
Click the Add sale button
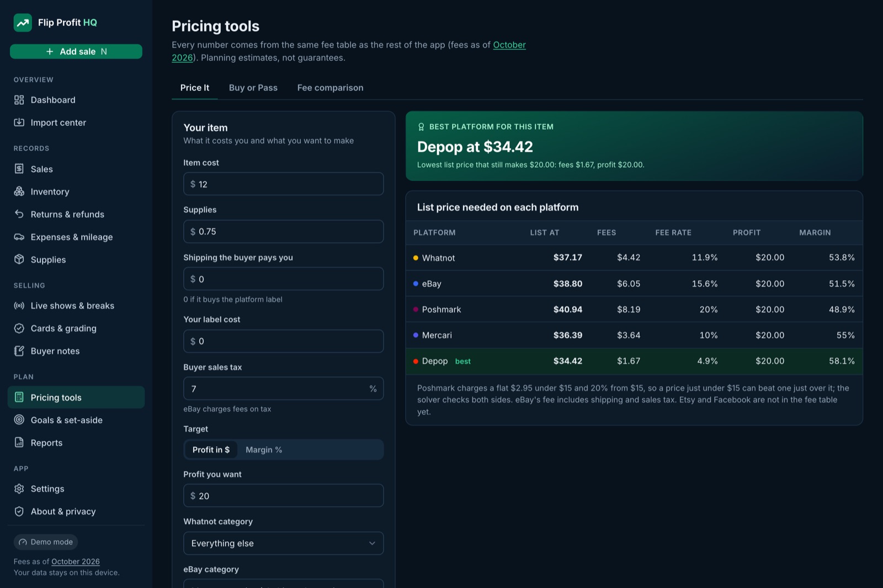76,51
